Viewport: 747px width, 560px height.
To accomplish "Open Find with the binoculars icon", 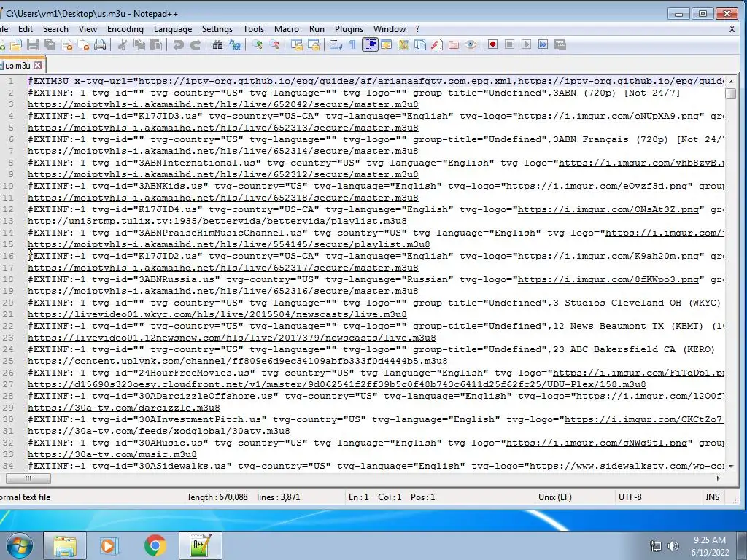I will [x=217, y=44].
